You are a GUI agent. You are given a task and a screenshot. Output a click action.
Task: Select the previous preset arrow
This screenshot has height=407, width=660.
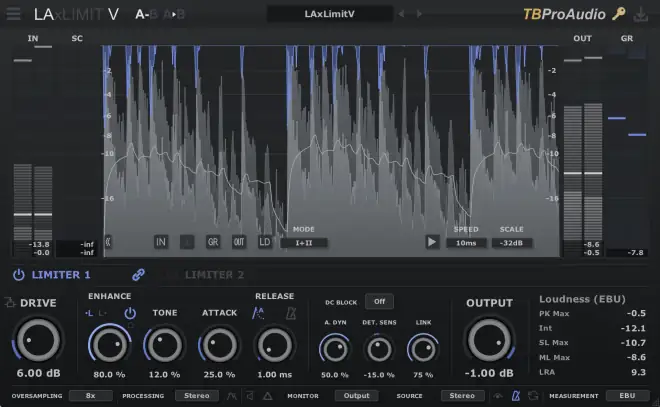pos(402,14)
